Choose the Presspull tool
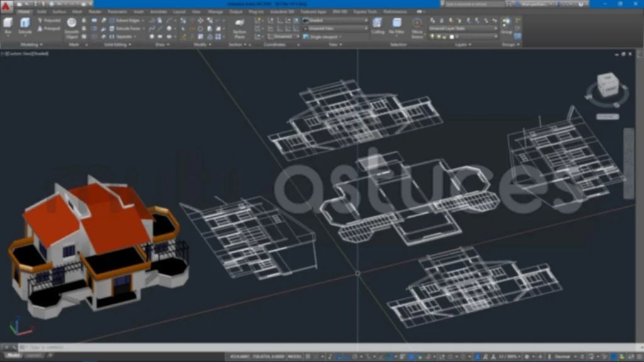Image resolution: width=644 pixels, height=362 pixels. click(49, 29)
